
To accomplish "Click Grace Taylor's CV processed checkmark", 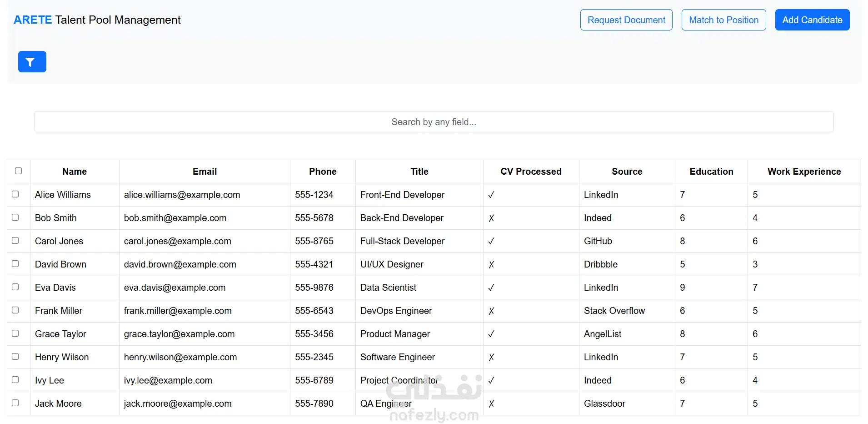I will coord(491,334).
